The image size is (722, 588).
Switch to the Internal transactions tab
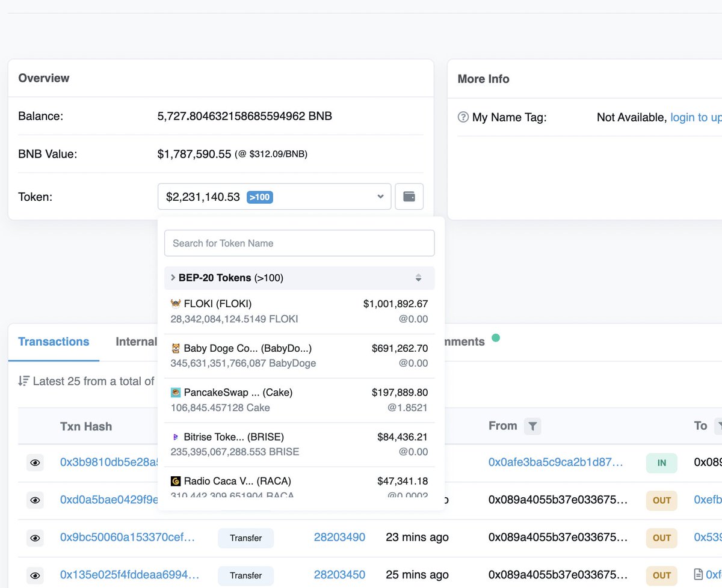(136, 341)
